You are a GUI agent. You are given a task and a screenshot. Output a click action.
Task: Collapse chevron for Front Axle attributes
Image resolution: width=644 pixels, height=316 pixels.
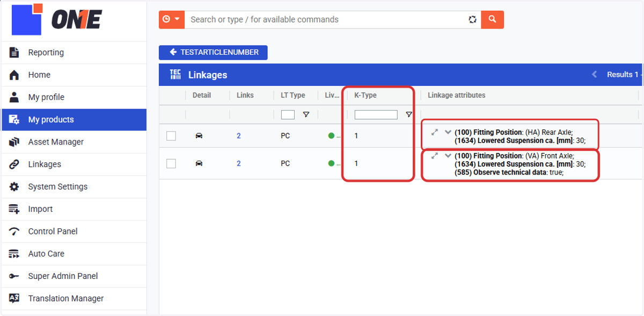click(448, 156)
